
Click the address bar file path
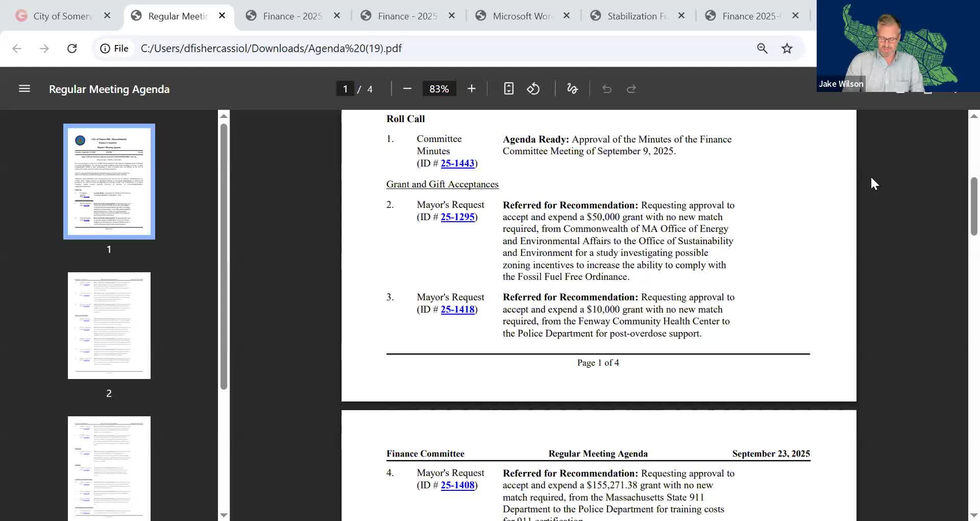(x=271, y=49)
